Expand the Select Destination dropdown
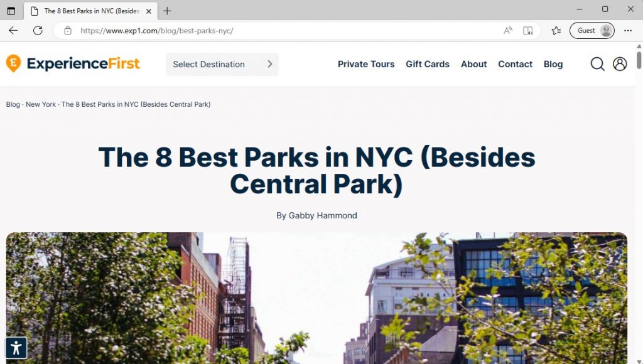The width and height of the screenshot is (643, 364). (x=222, y=64)
